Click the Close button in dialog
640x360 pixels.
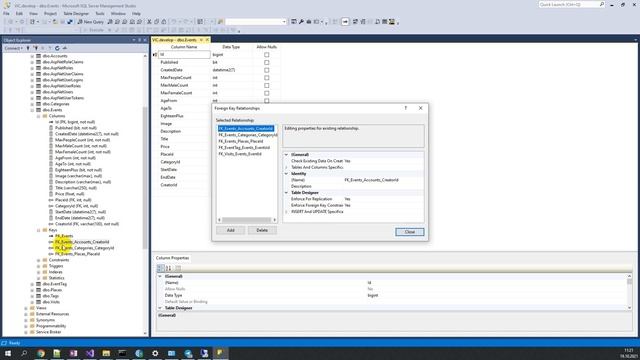tap(409, 232)
